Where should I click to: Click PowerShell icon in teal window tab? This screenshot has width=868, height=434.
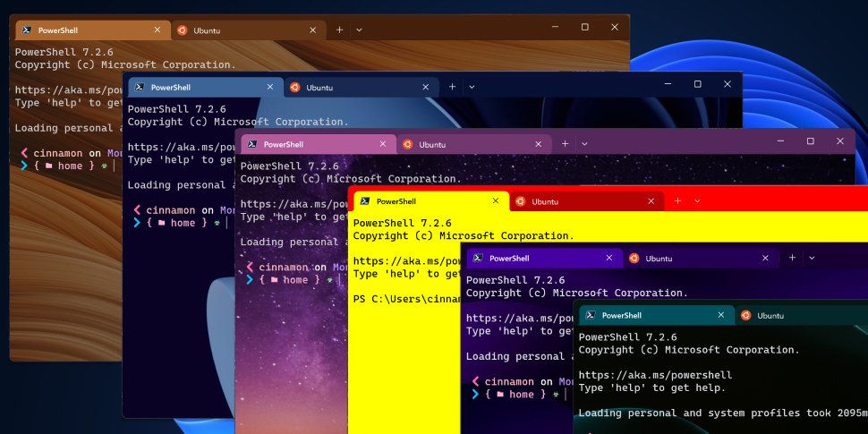(591, 315)
